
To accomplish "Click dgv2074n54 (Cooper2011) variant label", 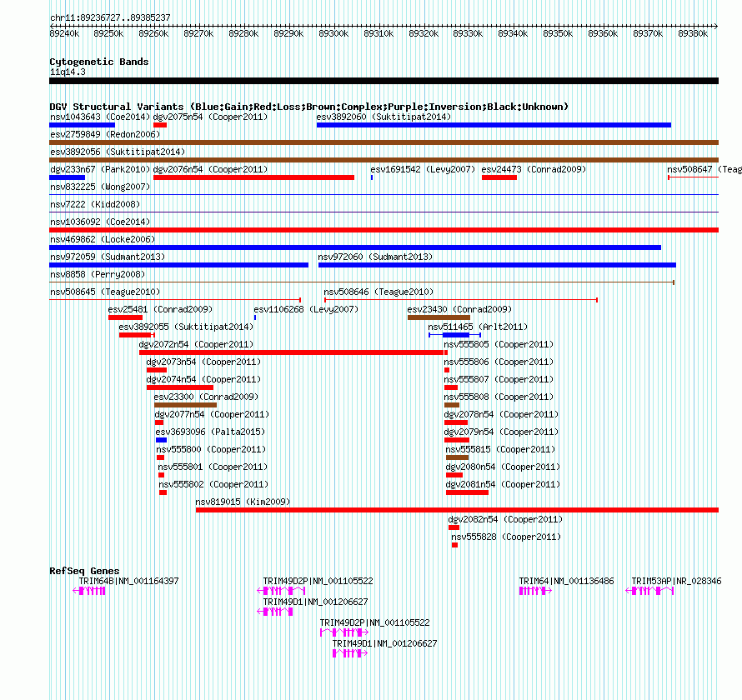I will pos(203,379).
